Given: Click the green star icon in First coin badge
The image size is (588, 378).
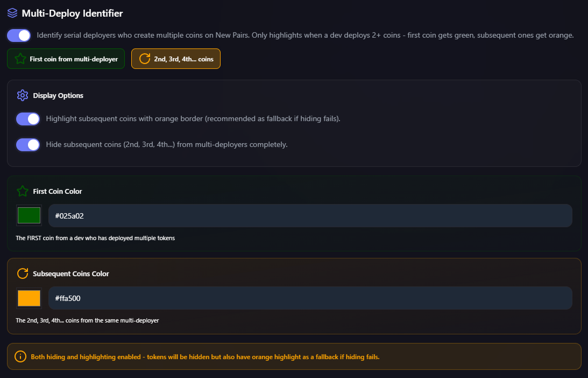Looking at the screenshot, I should [20, 59].
